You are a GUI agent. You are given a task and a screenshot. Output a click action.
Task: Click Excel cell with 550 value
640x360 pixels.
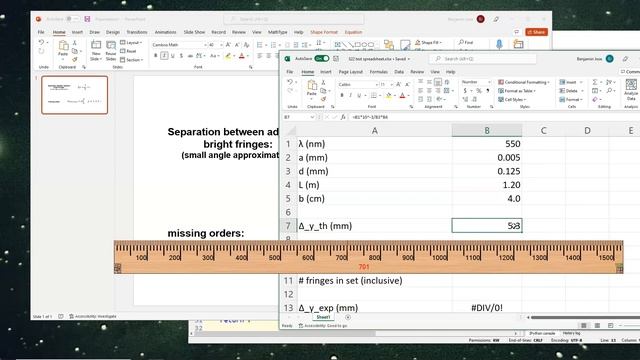[x=487, y=144]
